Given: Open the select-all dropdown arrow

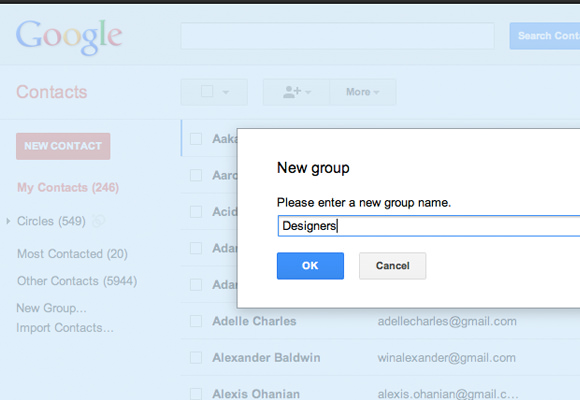Looking at the screenshot, I should (226, 92).
